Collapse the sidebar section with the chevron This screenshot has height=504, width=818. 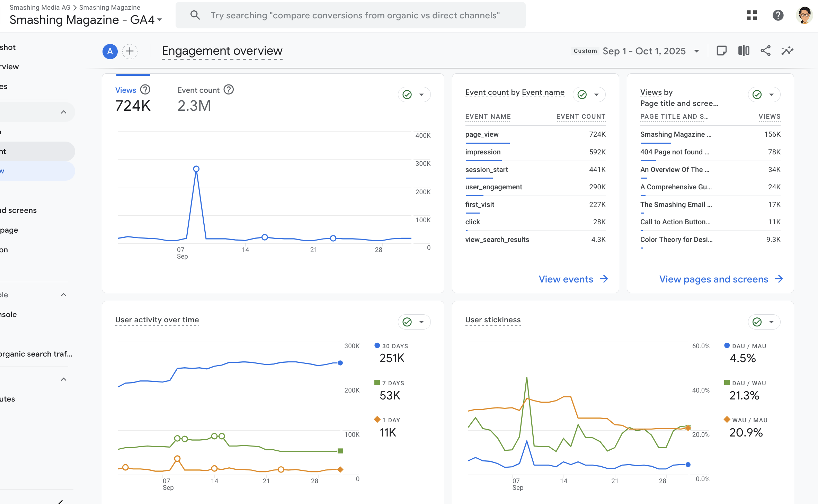(63, 111)
